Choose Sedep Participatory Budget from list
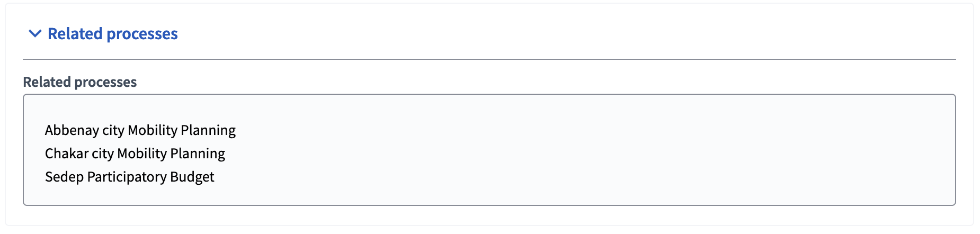 pos(129,177)
